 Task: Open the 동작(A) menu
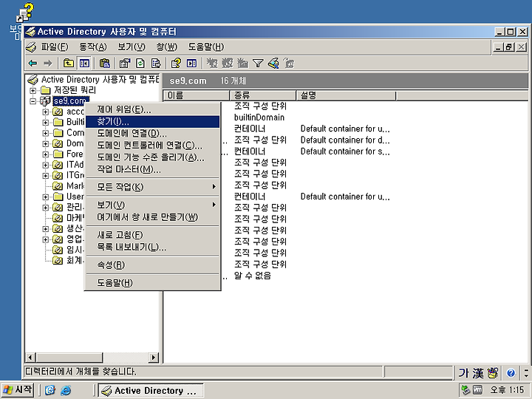[92, 47]
